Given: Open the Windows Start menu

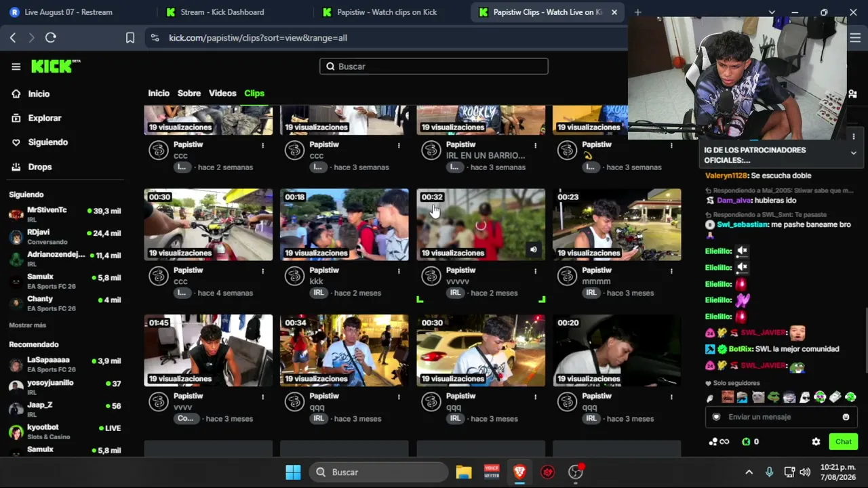Looking at the screenshot, I should click(293, 472).
